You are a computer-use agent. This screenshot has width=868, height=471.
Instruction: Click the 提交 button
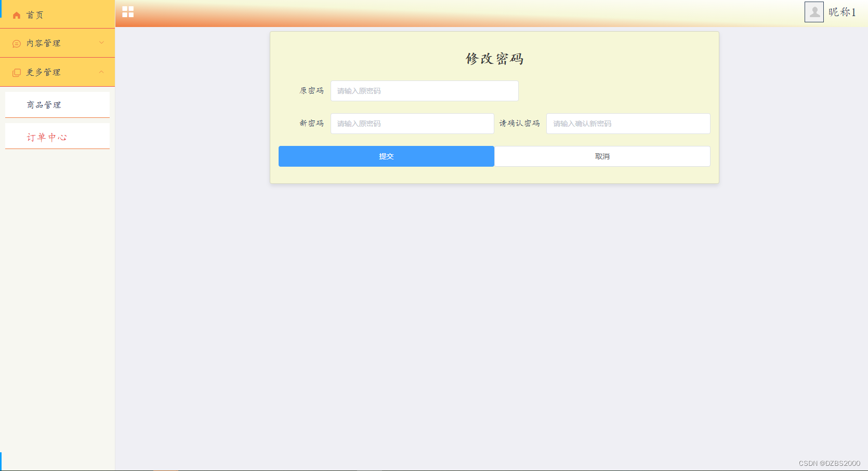pyautogui.click(x=386, y=156)
